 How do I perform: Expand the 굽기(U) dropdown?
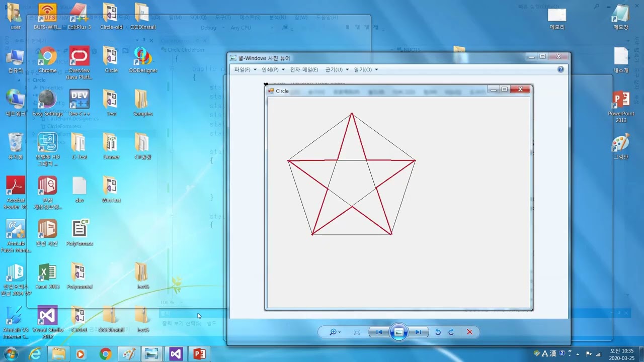(x=337, y=70)
